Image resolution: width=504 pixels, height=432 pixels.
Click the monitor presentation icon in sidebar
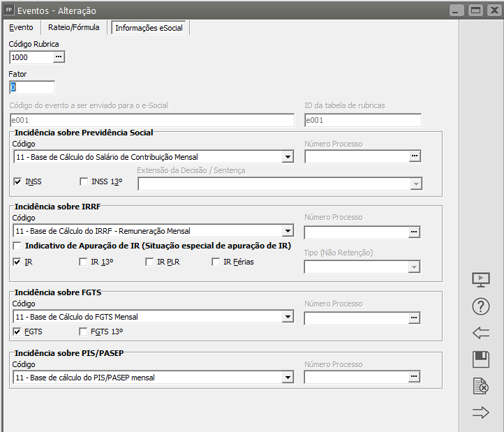[x=481, y=279]
